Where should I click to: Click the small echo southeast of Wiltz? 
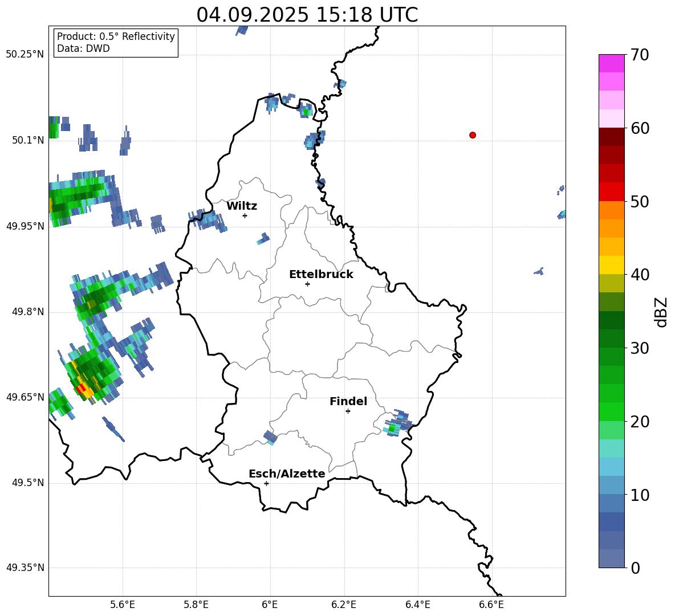point(263,239)
